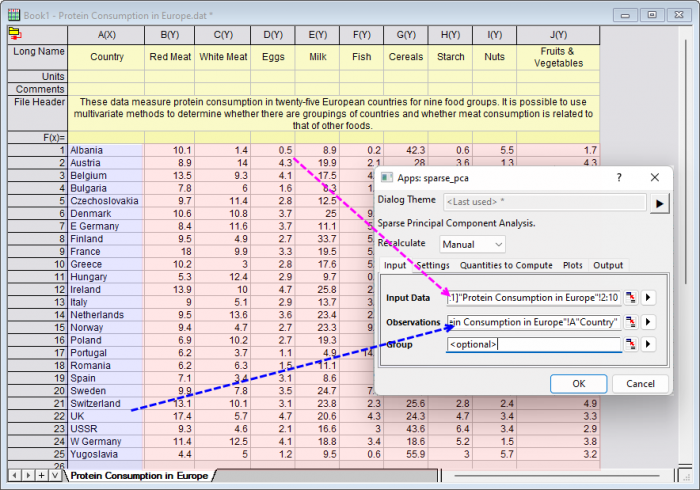Open arrow flyout next to Group field
Viewport: 700px width, 490px height.
click(x=648, y=345)
